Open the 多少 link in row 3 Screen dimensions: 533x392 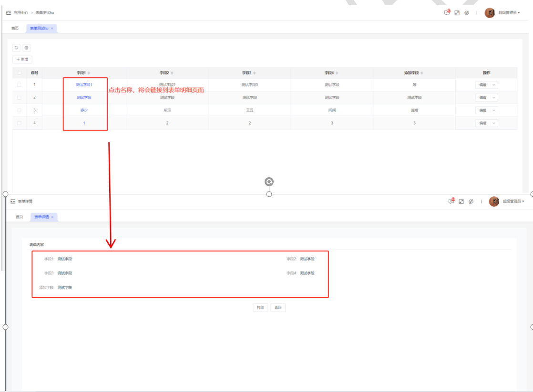coord(84,111)
